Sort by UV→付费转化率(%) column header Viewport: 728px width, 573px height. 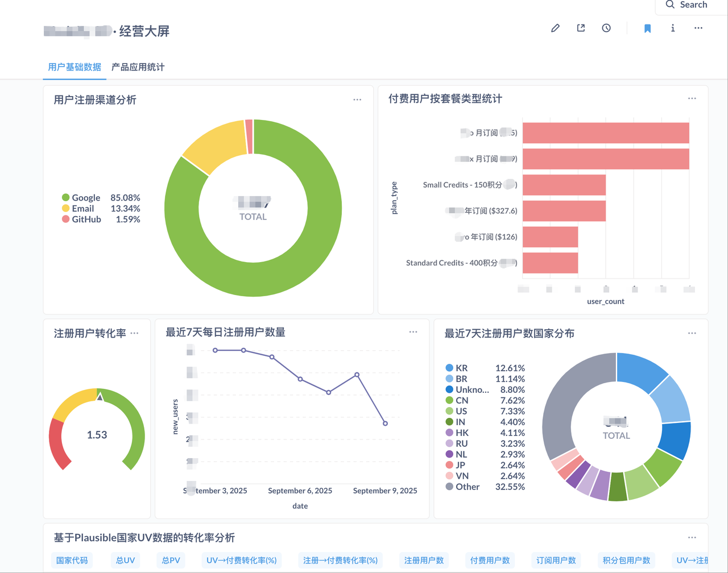coord(242,560)
